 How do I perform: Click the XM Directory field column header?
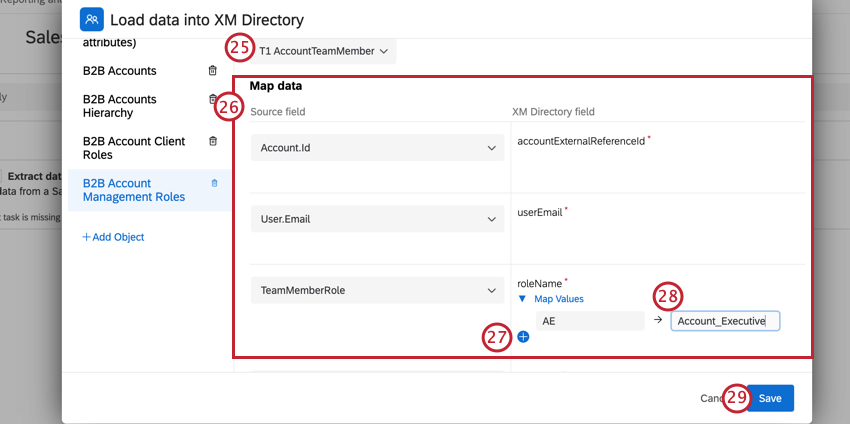tap(553, 112)
